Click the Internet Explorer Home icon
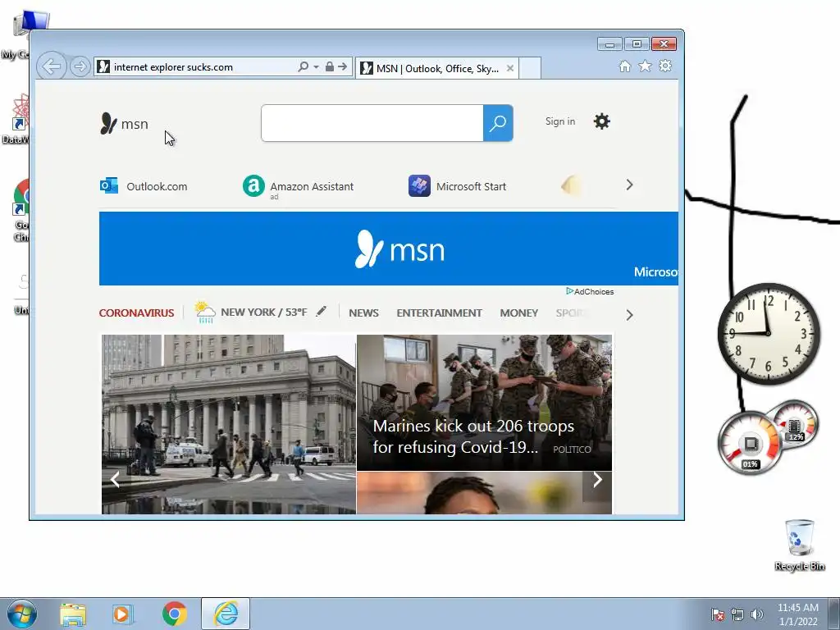The height and width of the screenshot is (630, 840). tap(624, 66)
